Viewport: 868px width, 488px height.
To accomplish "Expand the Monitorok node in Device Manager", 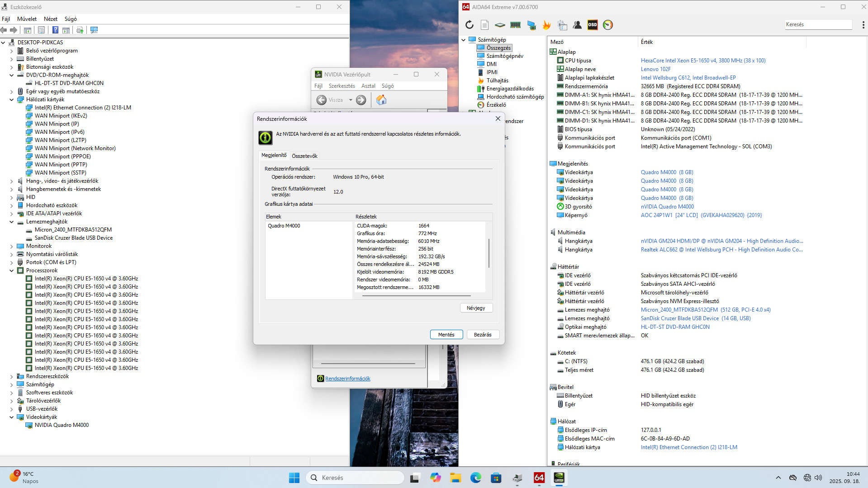I will 12,246.
